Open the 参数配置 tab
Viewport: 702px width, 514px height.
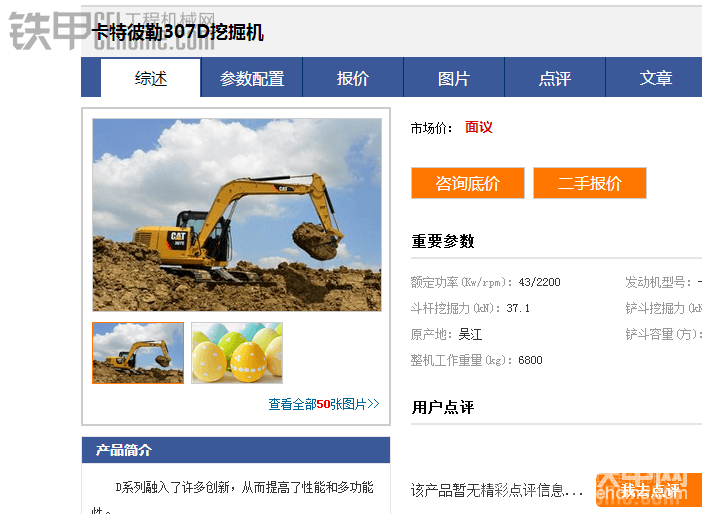tap(252, 78)
